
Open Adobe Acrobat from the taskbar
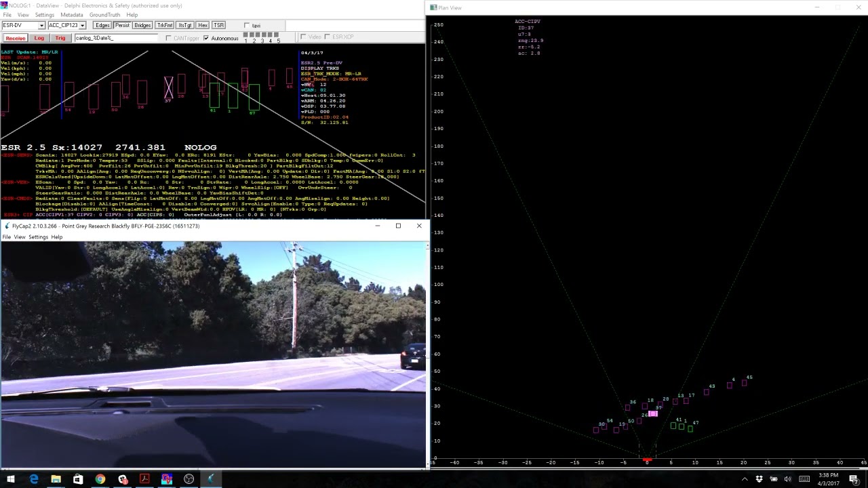point(144,479)
